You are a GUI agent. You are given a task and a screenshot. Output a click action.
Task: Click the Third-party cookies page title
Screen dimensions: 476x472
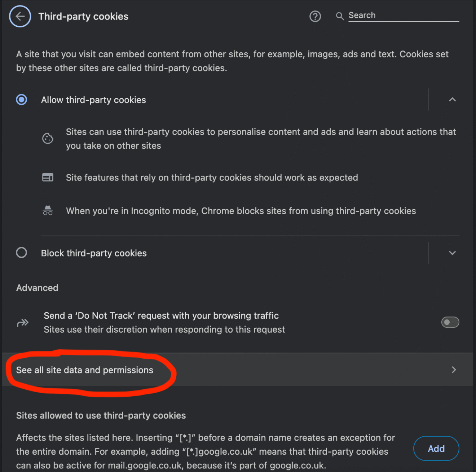click(83, 17)
